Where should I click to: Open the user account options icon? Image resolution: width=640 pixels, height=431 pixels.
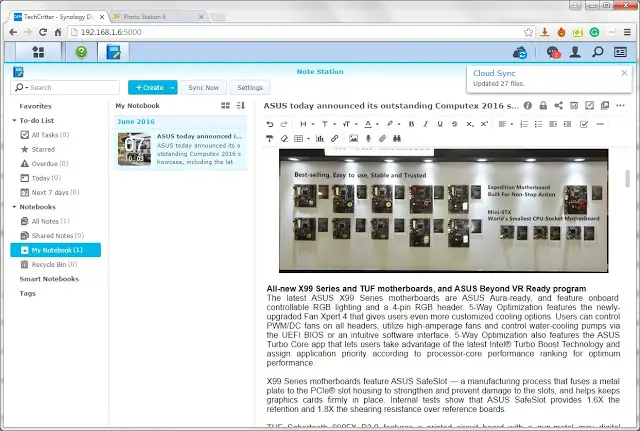[576, 52]
